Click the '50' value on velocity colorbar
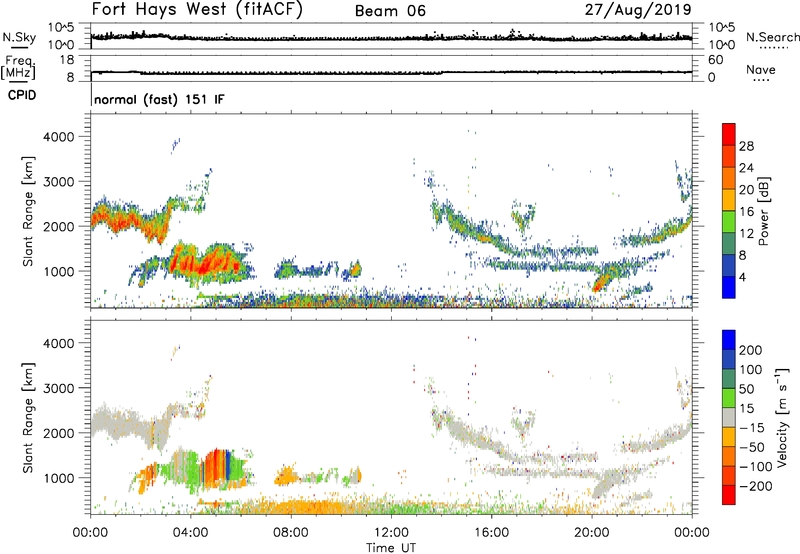The image size is (800, 554). (747, 389)
